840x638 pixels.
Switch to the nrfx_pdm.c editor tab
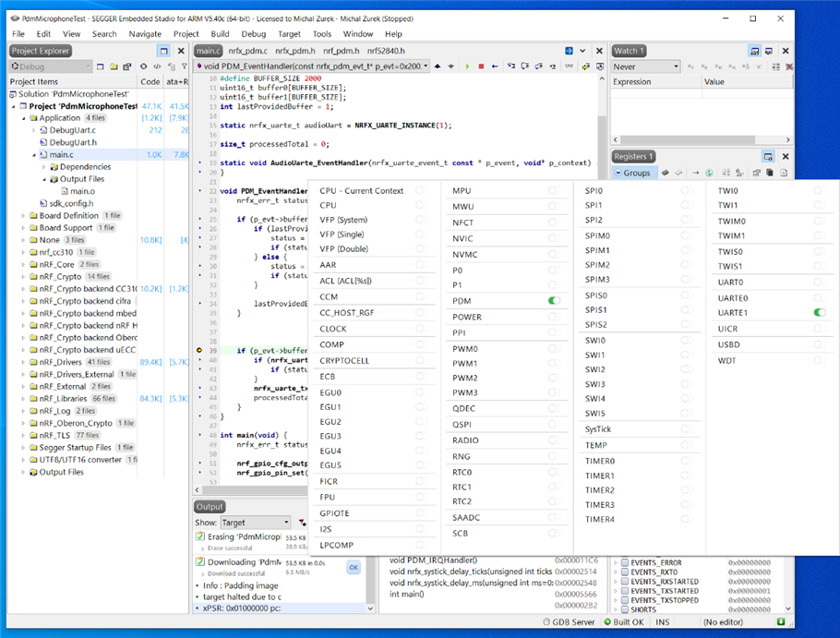(x=248, y=51)
